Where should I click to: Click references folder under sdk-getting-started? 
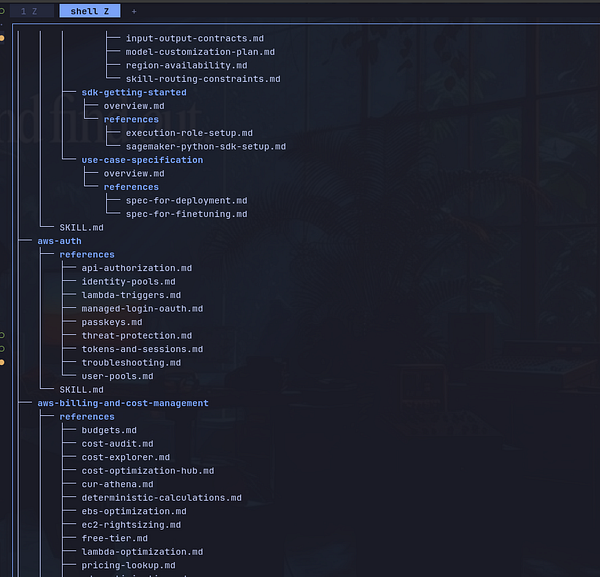point(131,119)
